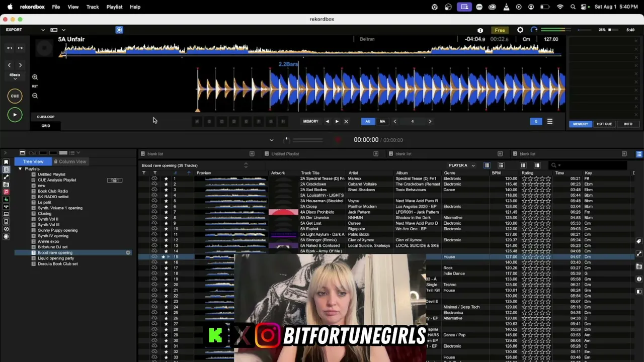Enable MA manual loop mode
Screen dimensions: 644x362
click(x=382, y=121)
